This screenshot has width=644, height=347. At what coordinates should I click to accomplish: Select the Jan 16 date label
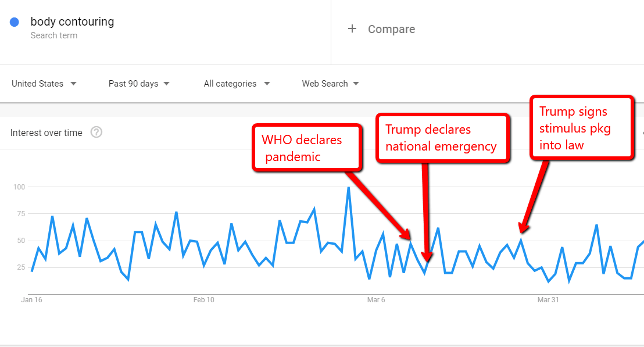click(x=31, y=300)
